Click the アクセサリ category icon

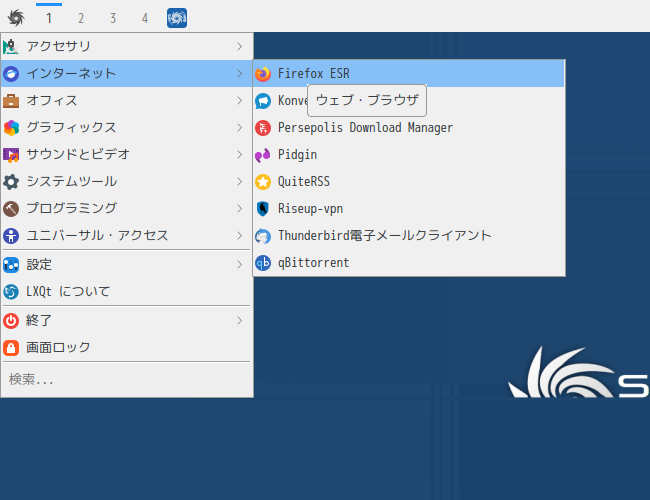coord(11,46)
